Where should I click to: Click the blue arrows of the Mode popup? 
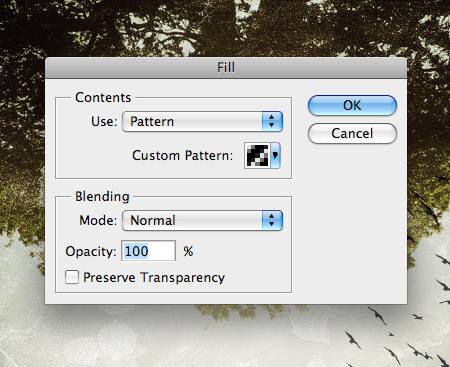pyautogui.click(x=272, y=220)
